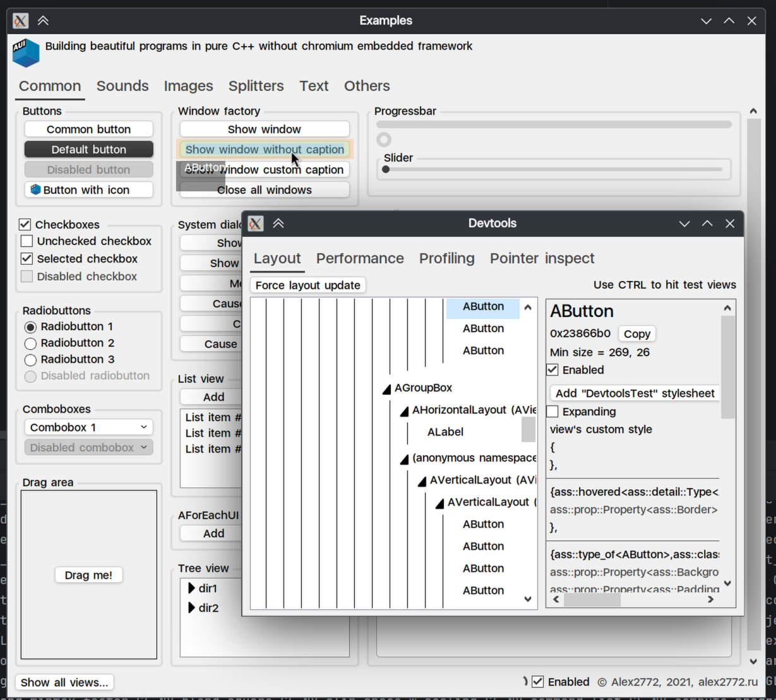Click the cube icon on Button with icon

coord(36,189)
